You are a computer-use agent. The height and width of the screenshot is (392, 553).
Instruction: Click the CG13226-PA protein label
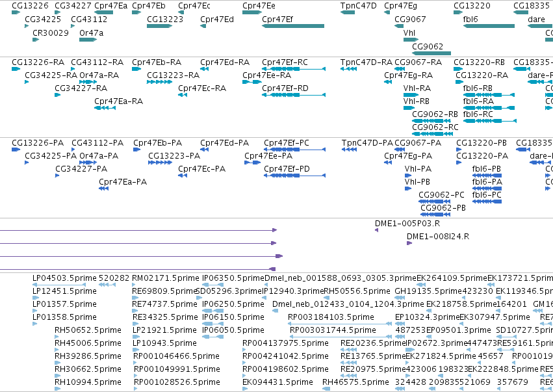pyautogui.click(x=38, y=143)
